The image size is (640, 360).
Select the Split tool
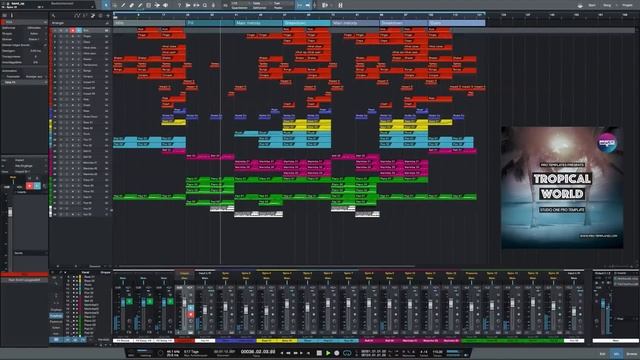coord(123,5)
